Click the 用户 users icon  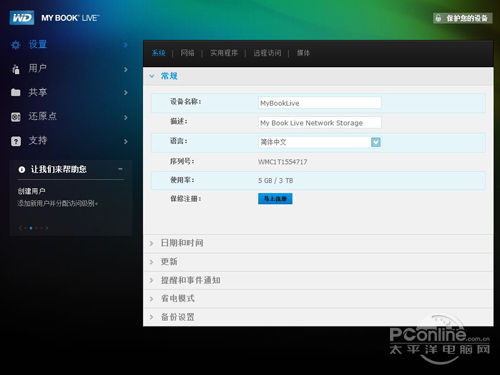pos(16,69)
